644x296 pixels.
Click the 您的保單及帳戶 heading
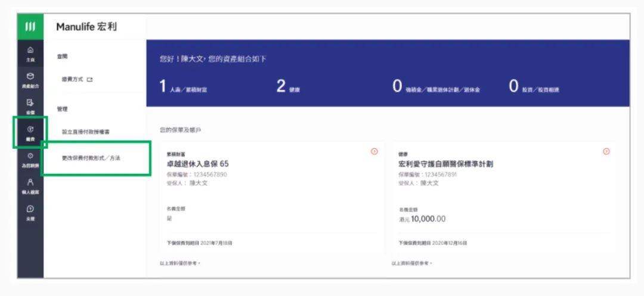pos(181,130)
